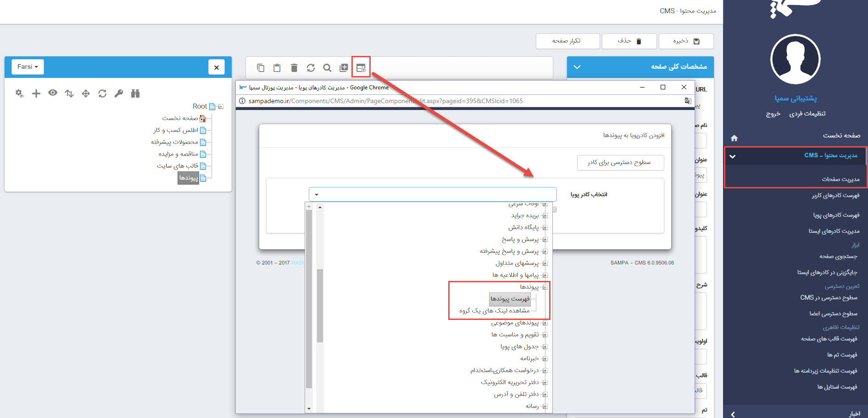This screenshot has height=418, width=868.
Task: Open مدیریت صفحات in the sidebar menu
Action: click(x=840, y=179)
